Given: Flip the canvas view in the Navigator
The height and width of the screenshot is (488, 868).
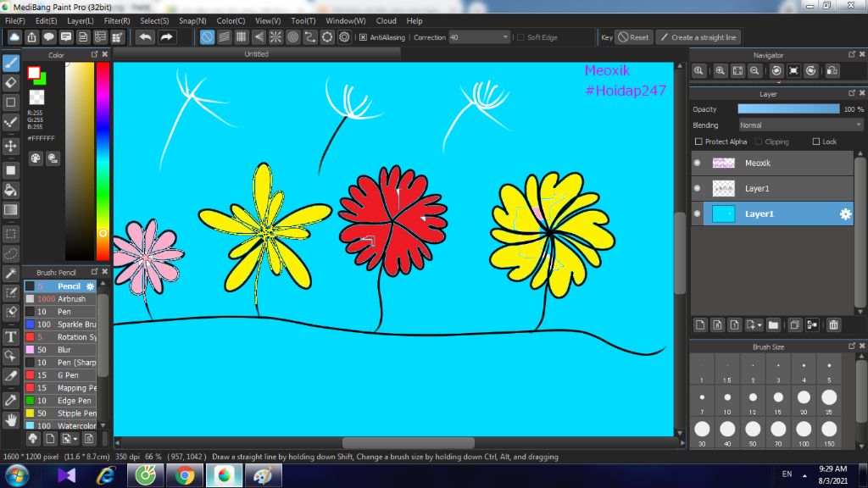Looking at the screenshot, I should click(x=832, y=71).
